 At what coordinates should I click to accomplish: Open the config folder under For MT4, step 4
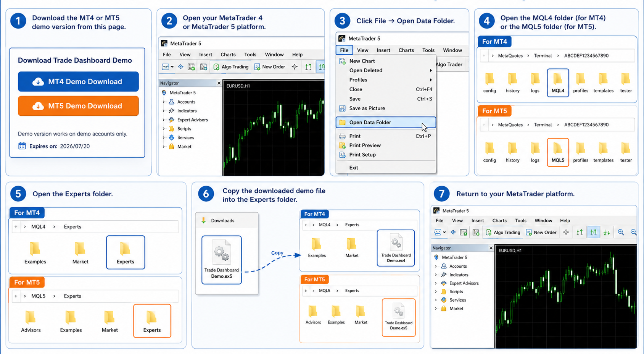pos(489,83)
